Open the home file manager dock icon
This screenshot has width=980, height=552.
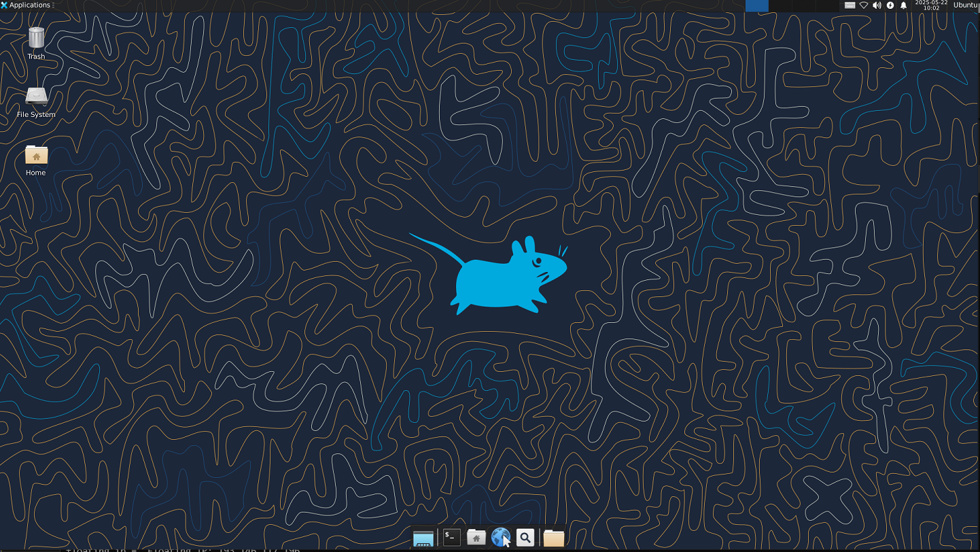click(x=476, y=538)
